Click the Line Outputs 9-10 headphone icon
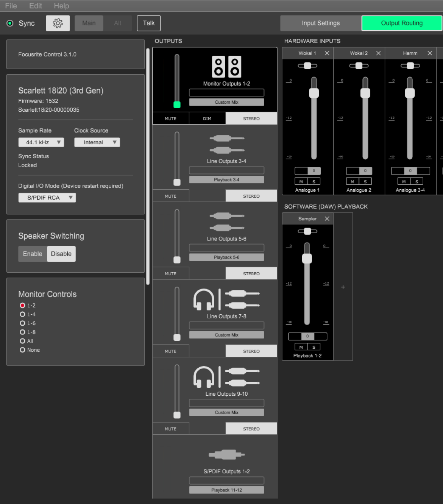This screenshot has height=504, width=443. pyautogui.click(x=204, y=377)
